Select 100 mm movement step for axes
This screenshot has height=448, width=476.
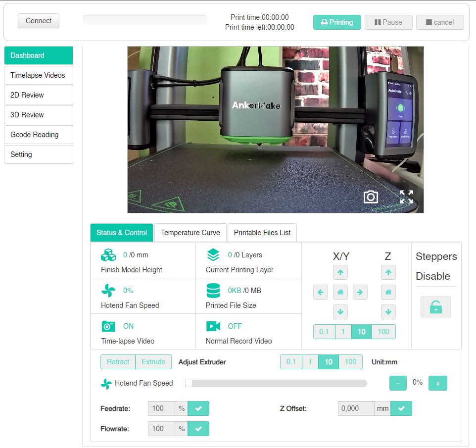[x=383, y=332]
